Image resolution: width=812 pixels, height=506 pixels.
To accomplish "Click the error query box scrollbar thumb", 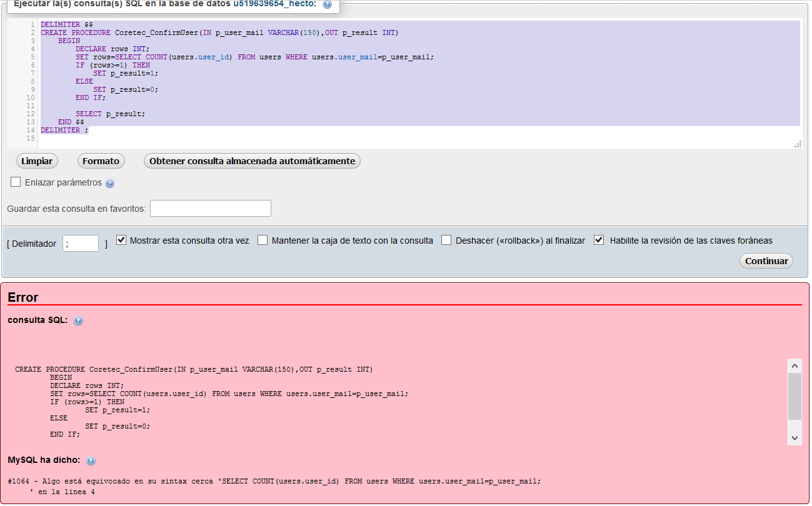I will pos(794,397).
